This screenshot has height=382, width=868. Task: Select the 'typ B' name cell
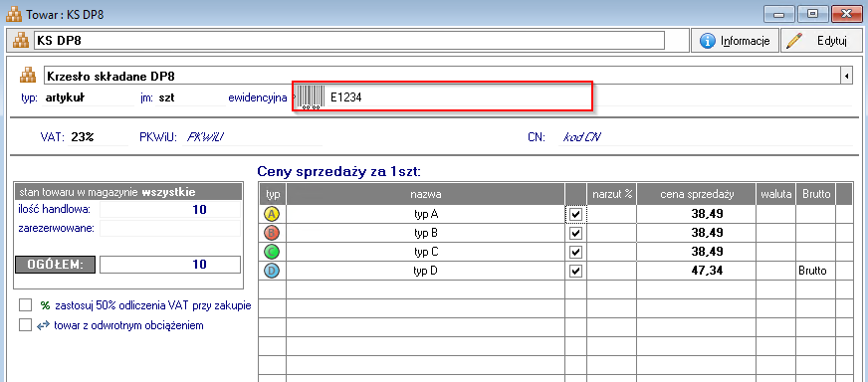pos(425,233)
